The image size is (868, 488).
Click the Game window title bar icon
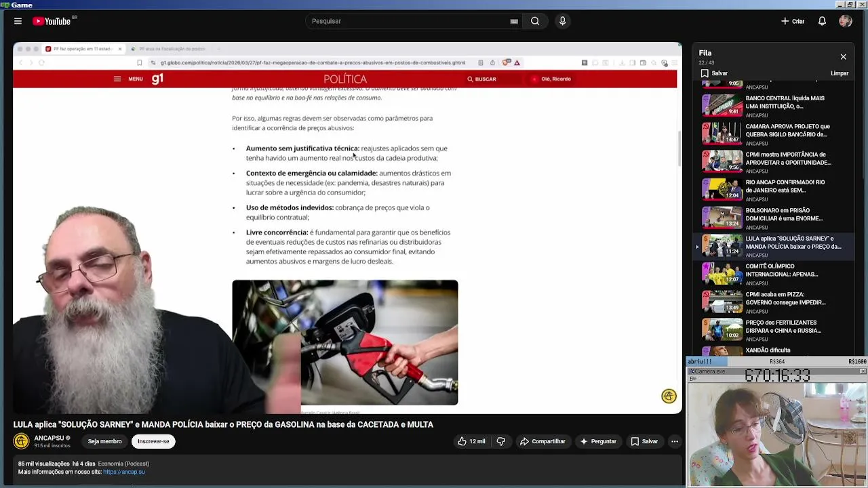tap(5, 5)
